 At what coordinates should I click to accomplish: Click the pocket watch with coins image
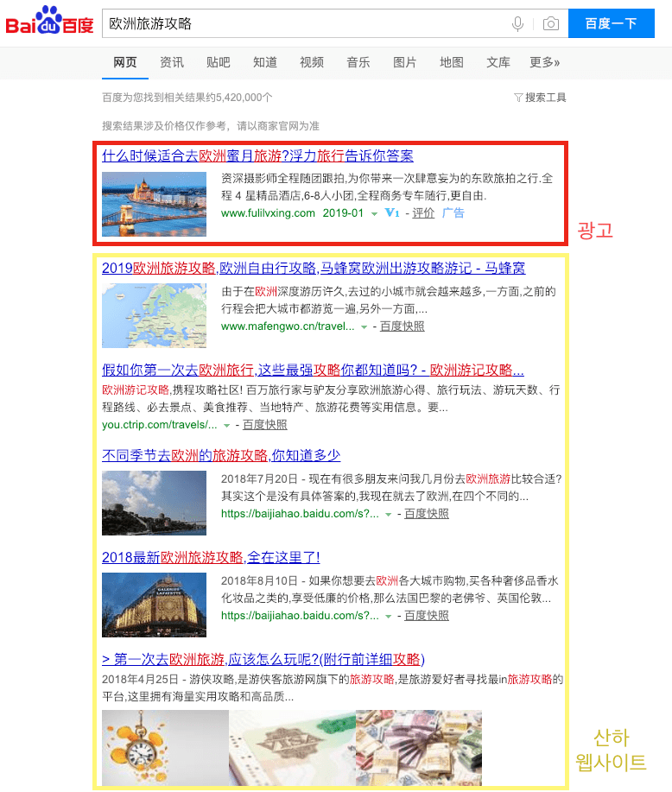[x=165, y=748]
